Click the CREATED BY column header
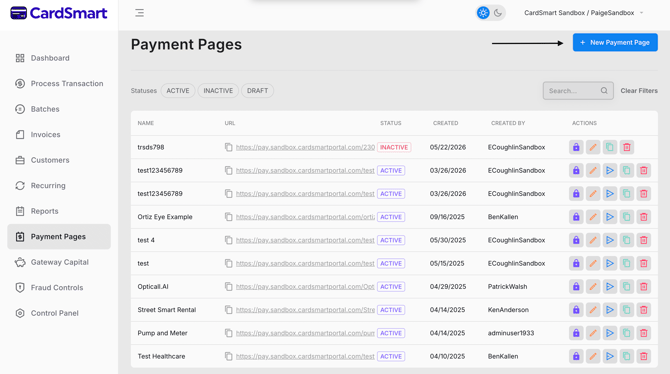 [508, 123]
